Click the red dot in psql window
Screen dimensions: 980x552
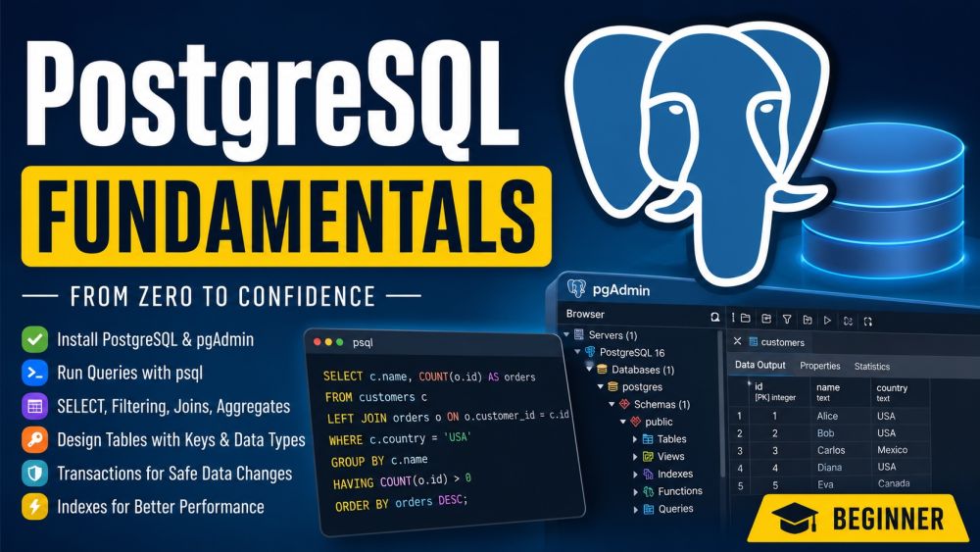coord(318,342)
